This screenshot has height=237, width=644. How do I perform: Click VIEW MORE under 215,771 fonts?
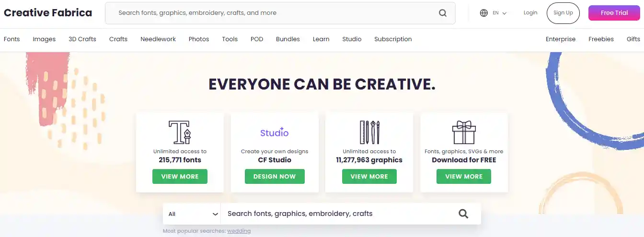point(180,176)
